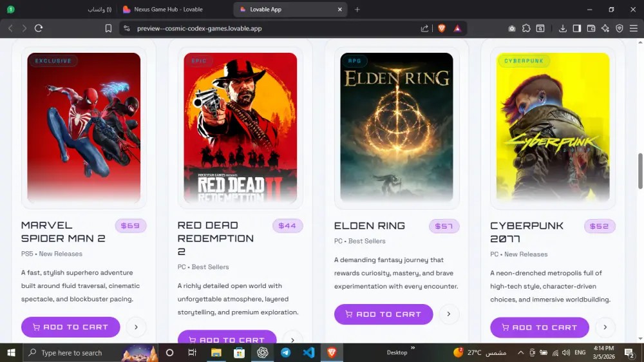Switch ENG input language indicator
This screenshot has width=644, height=362.
(x=580, y=352)
